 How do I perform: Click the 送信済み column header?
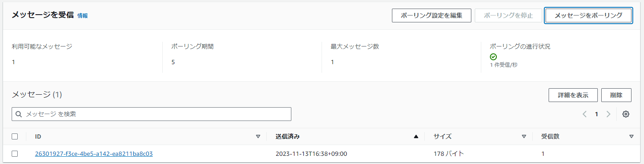pyautogui.click(x=288, y=136)
